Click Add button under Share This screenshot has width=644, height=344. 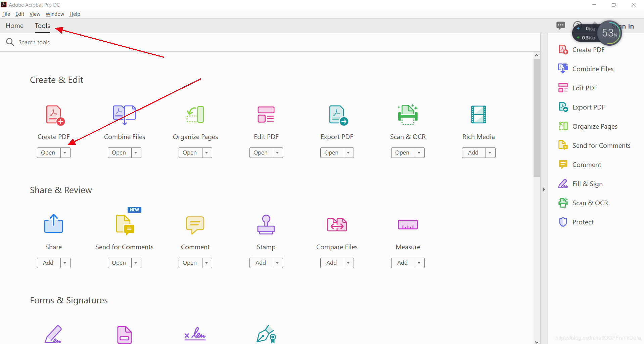[48, 263]
